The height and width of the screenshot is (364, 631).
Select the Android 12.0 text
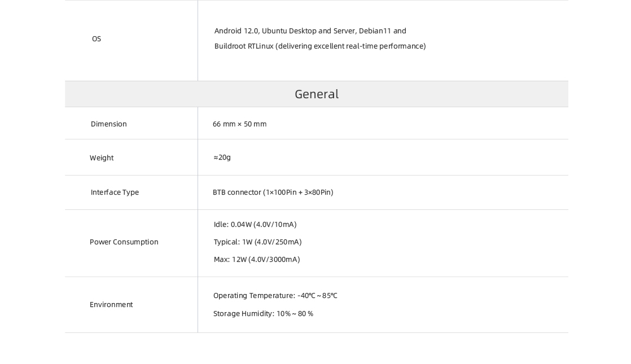click(236, 31)
